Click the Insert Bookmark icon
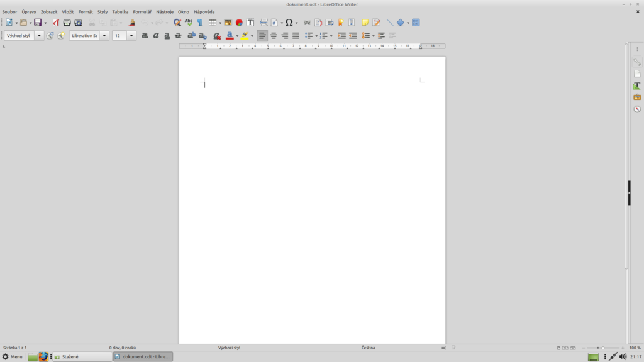Image resolution: width=644 pixels, height=362 pixels. [x=340, y=23]
